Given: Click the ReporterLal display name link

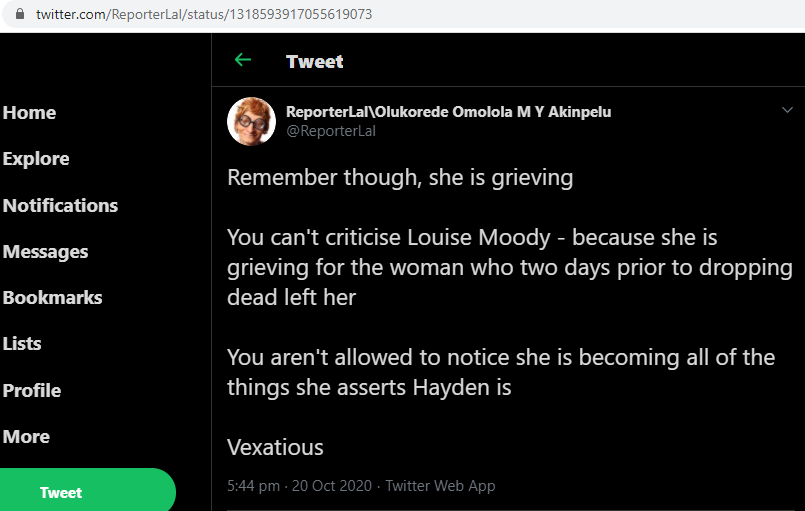Looking at the screenshot, I should tap(449, 112).
